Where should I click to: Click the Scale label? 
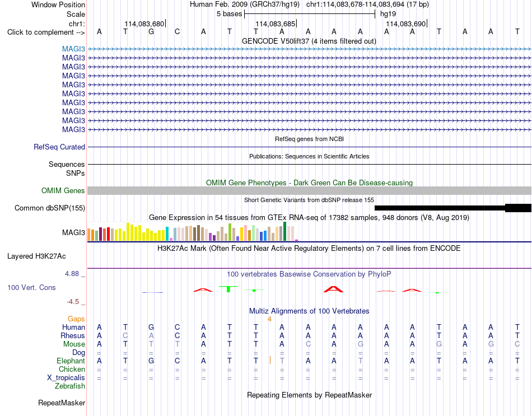click(76, 14)
